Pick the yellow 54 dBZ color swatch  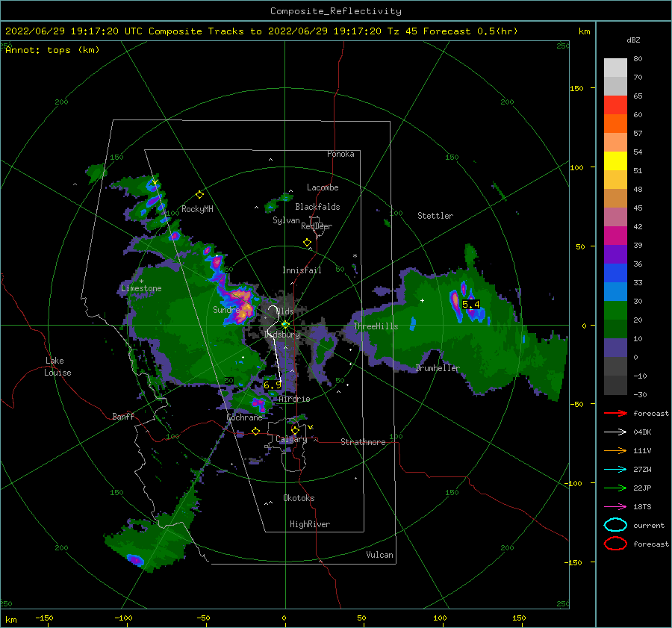click(x=615, y=161)
